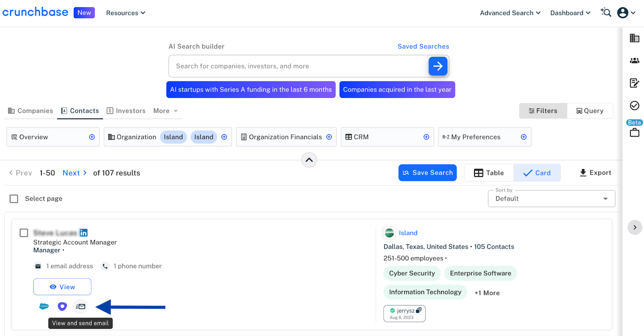Open the Dashboard dropdown

click(570, 13)
